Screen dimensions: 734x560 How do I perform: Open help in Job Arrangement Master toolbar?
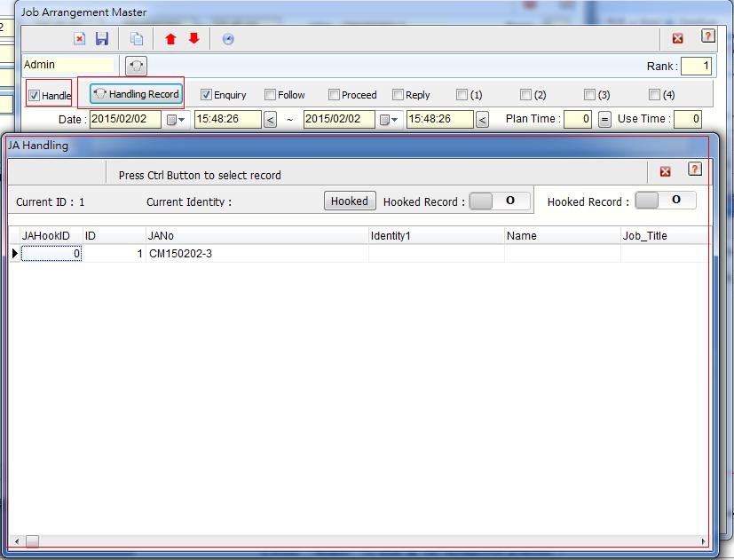pyautogui.click(x=707, y=35)
